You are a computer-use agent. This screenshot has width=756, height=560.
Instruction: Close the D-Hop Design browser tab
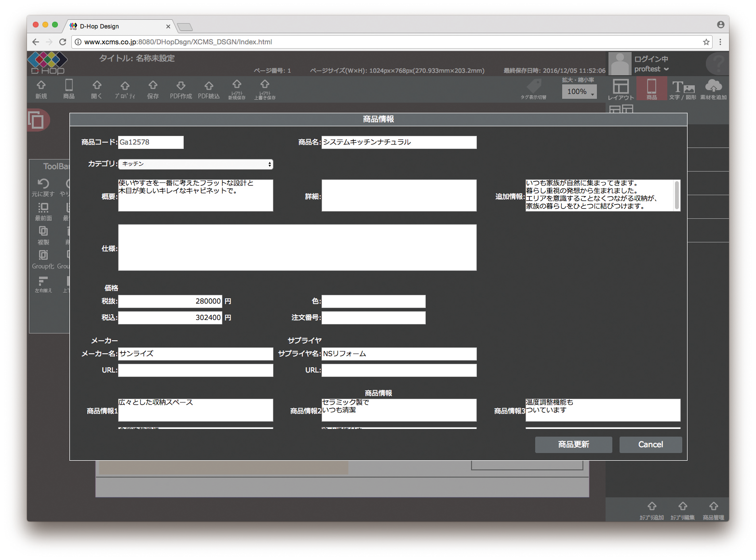tap(168, 27)
